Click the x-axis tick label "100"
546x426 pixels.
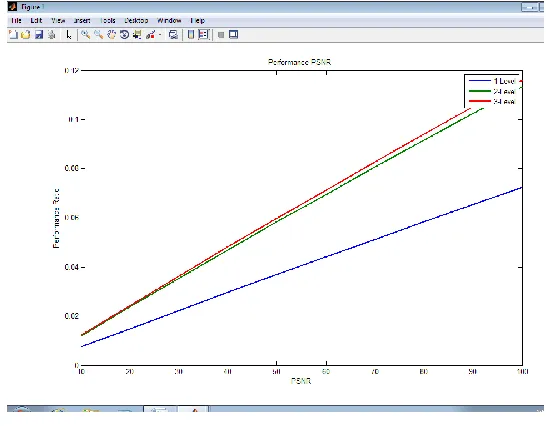coord(522,372)
